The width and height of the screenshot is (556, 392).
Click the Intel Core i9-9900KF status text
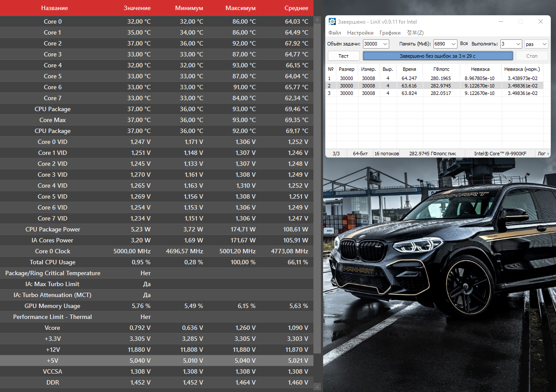tap(500, 154)
